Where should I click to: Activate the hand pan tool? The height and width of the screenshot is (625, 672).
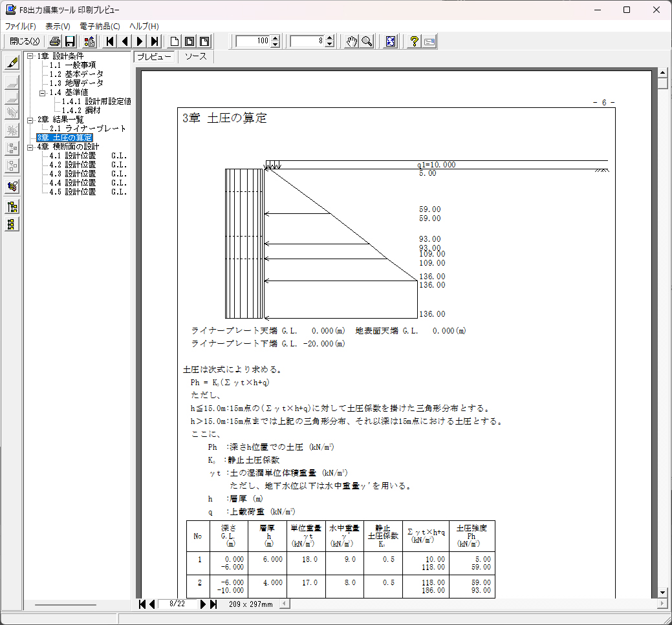tap(351, 41)
